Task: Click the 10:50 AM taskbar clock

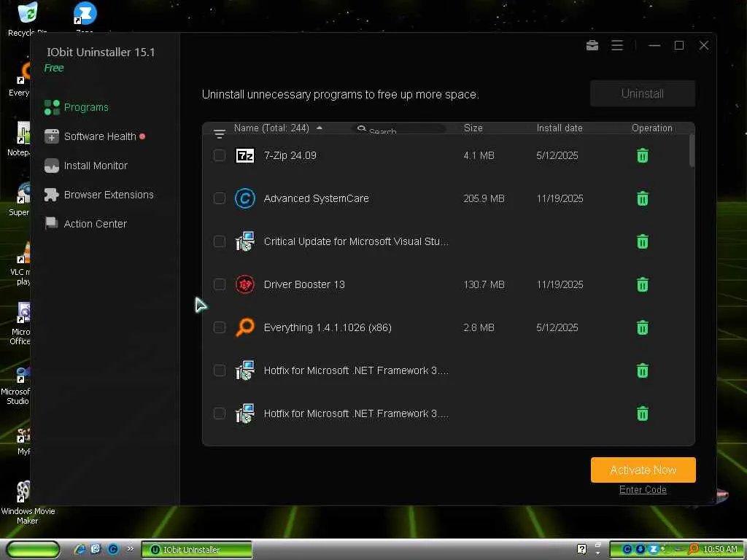Action: tap(720, 549)
